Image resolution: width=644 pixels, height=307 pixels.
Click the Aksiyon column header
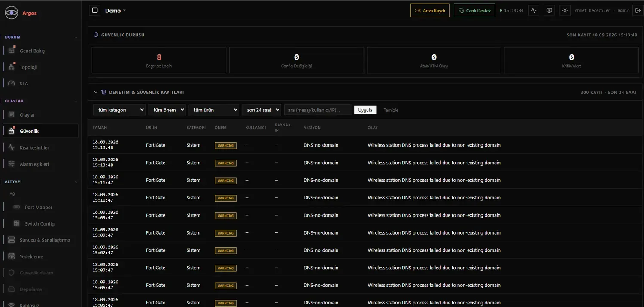312,128
